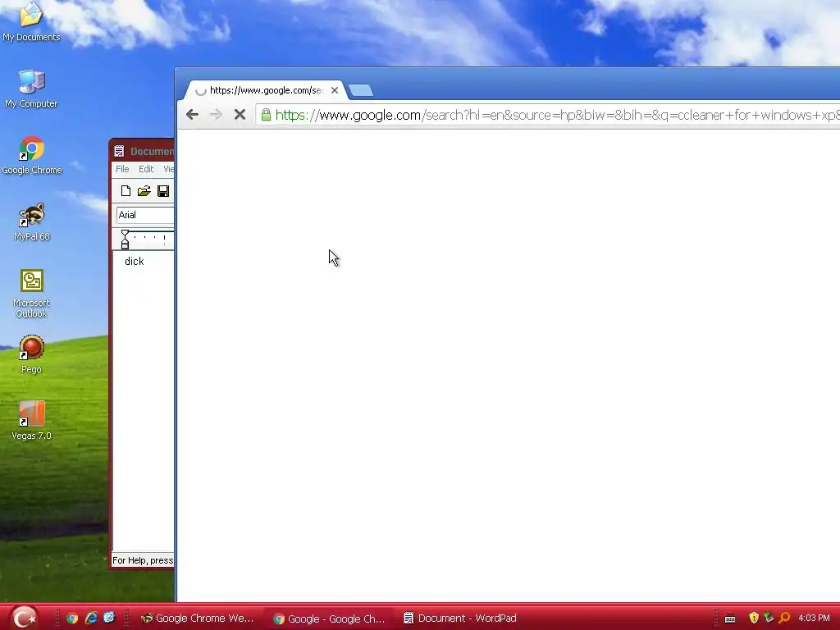
Task: Click Chrome's back arrow button
Action: 192,114
